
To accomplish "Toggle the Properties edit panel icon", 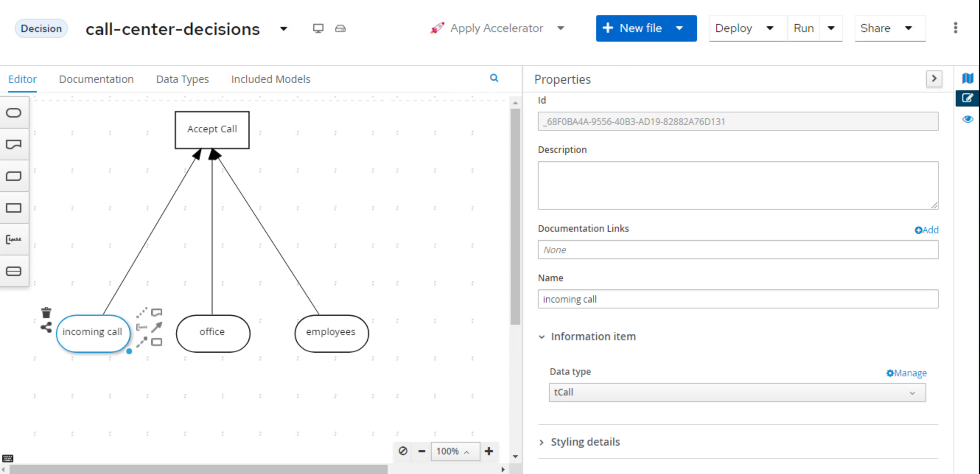I will [967, 98].
